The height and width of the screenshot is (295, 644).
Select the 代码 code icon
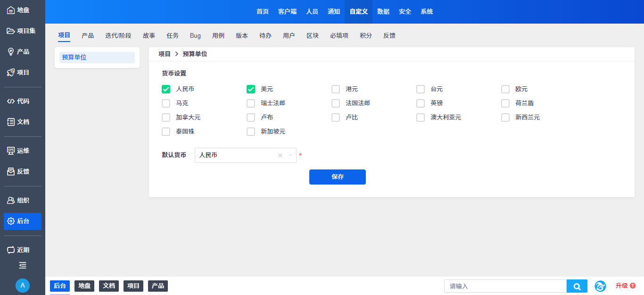pos(11,101)
